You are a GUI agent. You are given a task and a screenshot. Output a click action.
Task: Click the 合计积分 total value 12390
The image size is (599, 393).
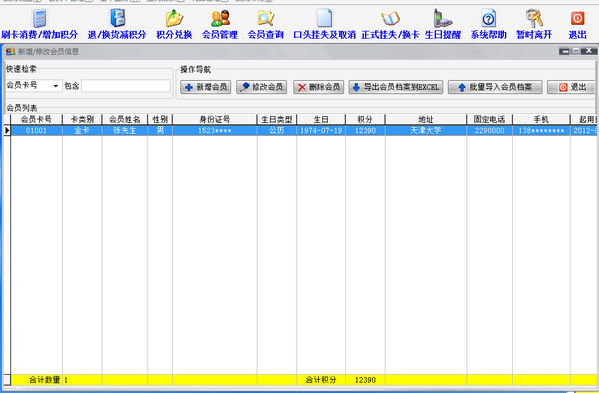point(365,380)
